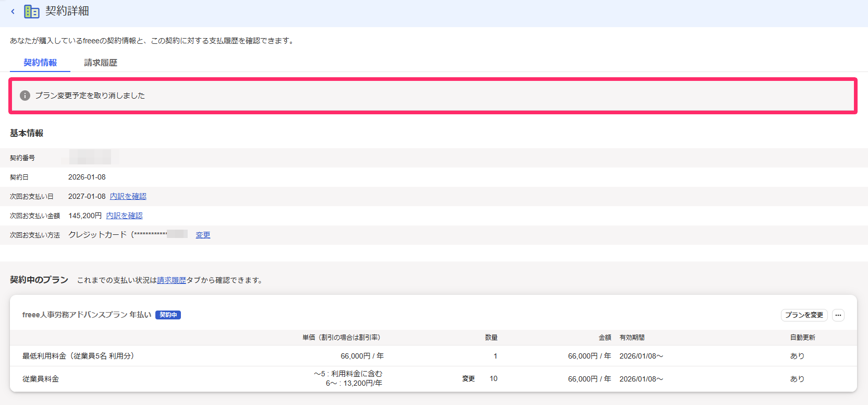Click 変更 next to quantity 10

[468, 379]
